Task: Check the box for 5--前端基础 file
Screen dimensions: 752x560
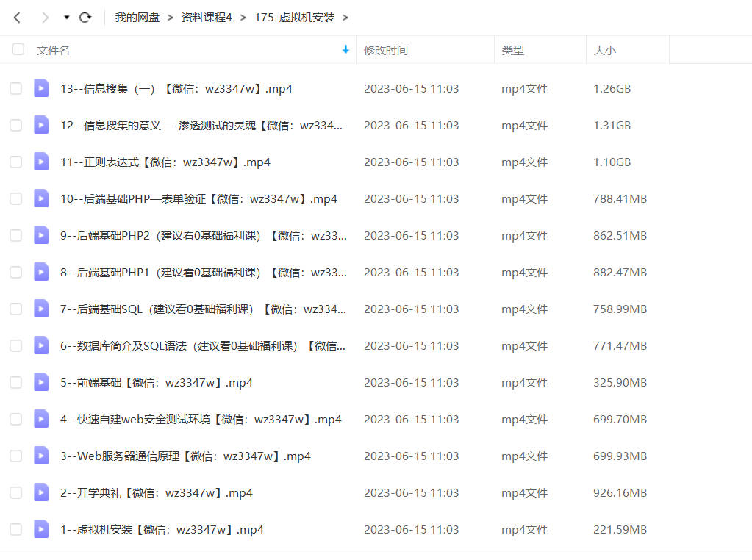Action: [16, 383]
